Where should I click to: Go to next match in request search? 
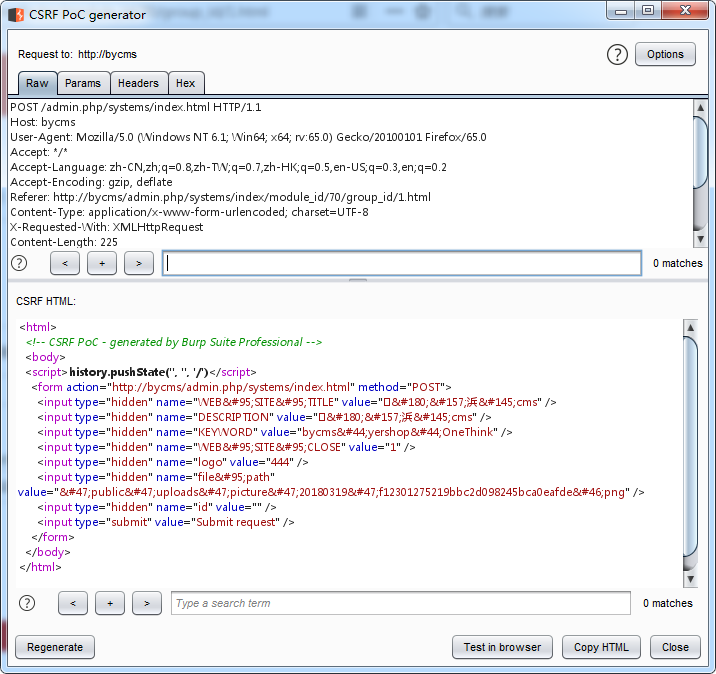point(139,263)
